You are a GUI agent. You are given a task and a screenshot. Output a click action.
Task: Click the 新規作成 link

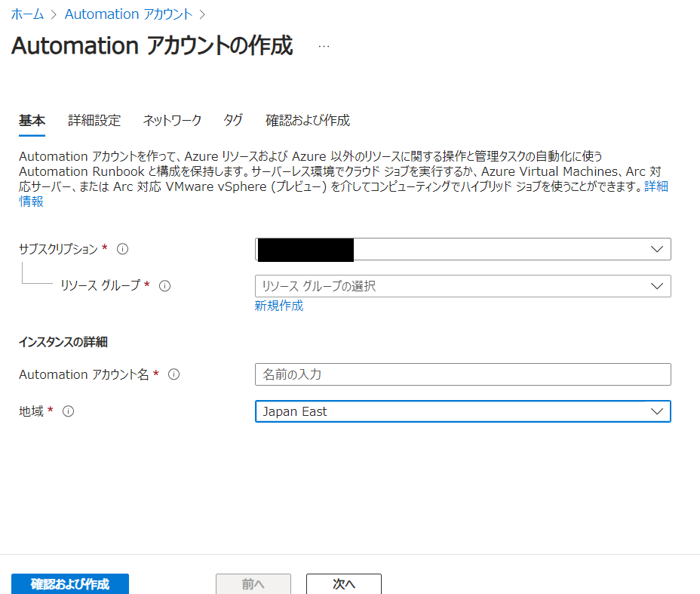[279, 306]
